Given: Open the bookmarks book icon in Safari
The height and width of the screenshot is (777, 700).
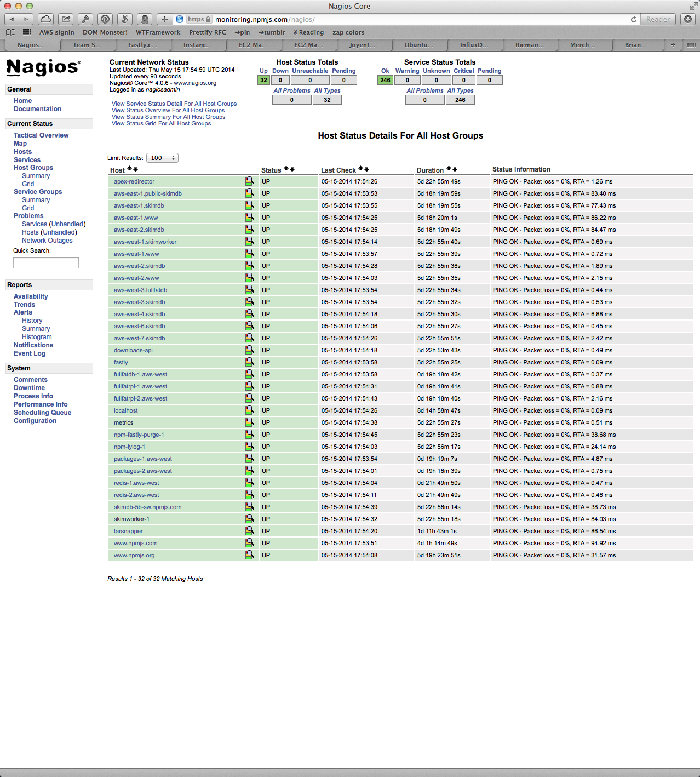Looking at the screenshot, I should point(10,32).
